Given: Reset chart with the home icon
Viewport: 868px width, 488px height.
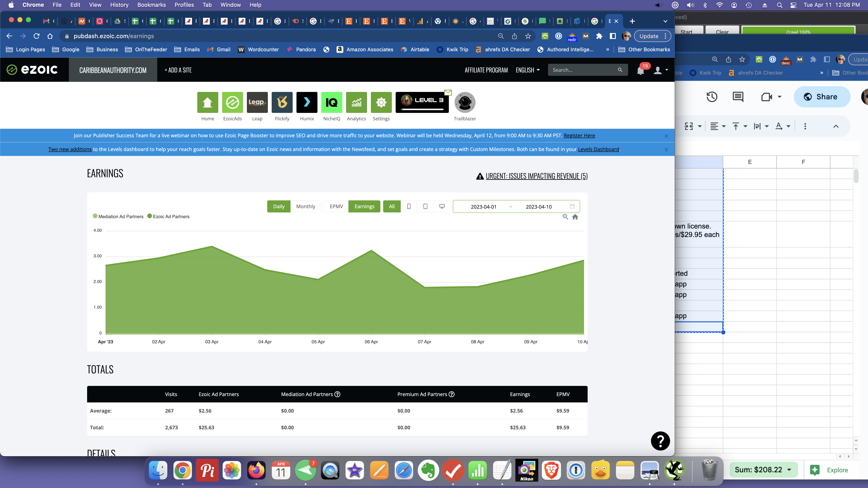Looking at the screenshot, I should coord(575,217).
